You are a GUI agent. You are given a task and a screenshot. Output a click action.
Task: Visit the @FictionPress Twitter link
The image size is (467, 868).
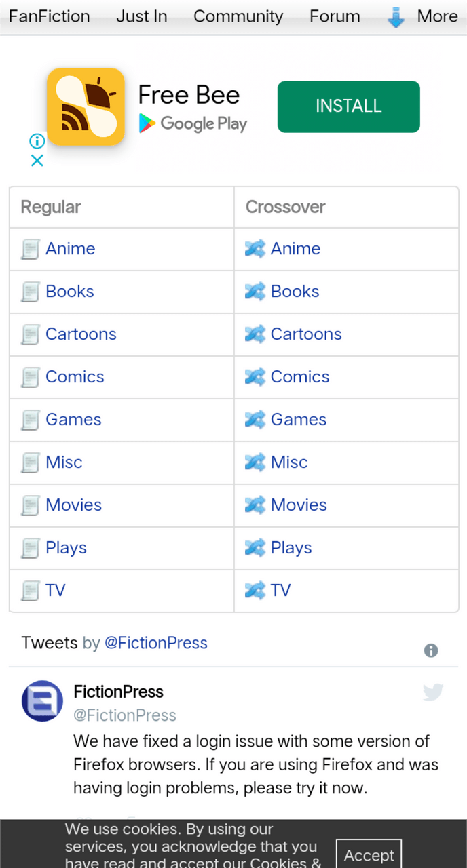155,643
